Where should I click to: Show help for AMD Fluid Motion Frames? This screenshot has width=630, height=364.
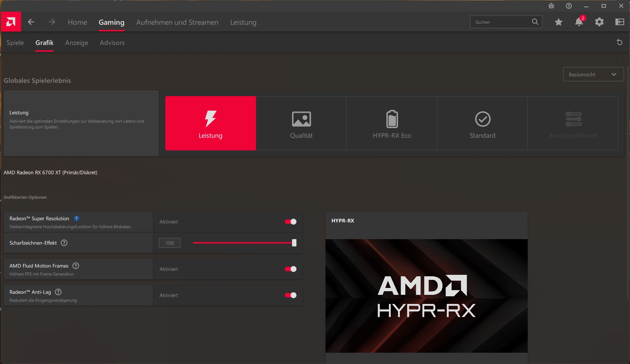coord(76,266)
